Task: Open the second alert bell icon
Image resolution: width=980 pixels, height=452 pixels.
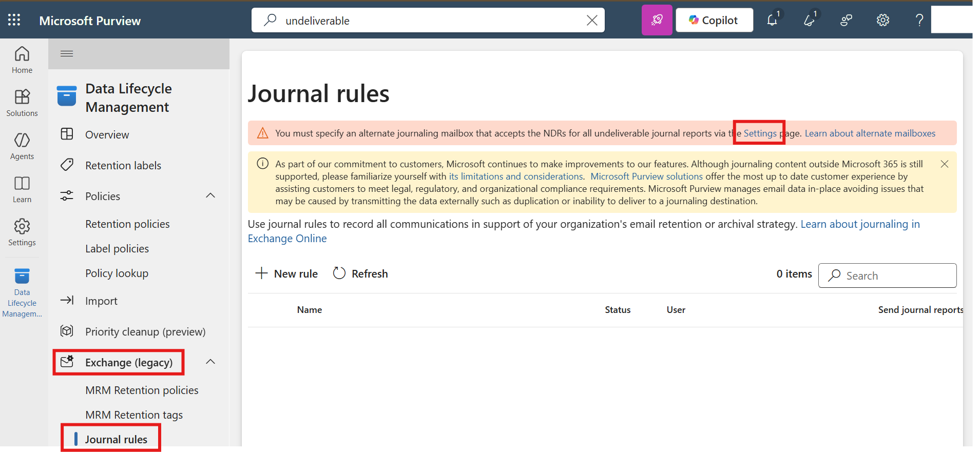Action: pos(810,20)
